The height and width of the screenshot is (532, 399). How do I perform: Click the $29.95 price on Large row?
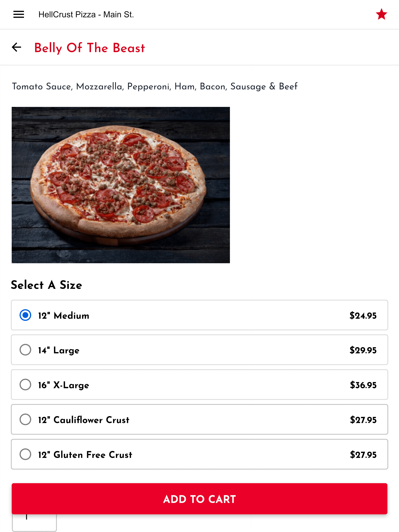point(363,350)
